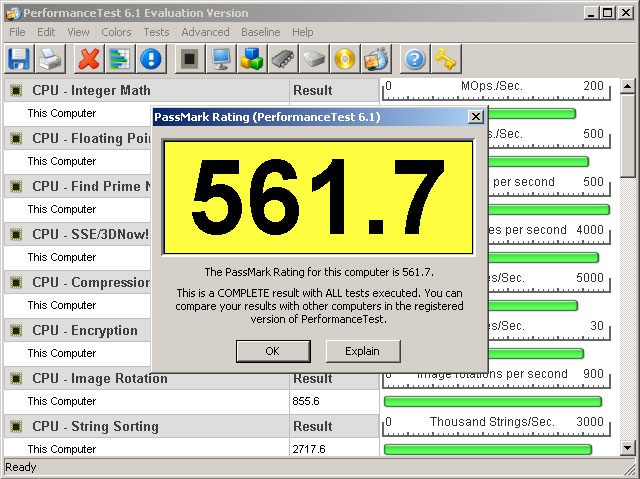Click the chip icon beside CPU - SSE/3DNow!
Viewport: 640px width, 479px height.
pos(16,234)
